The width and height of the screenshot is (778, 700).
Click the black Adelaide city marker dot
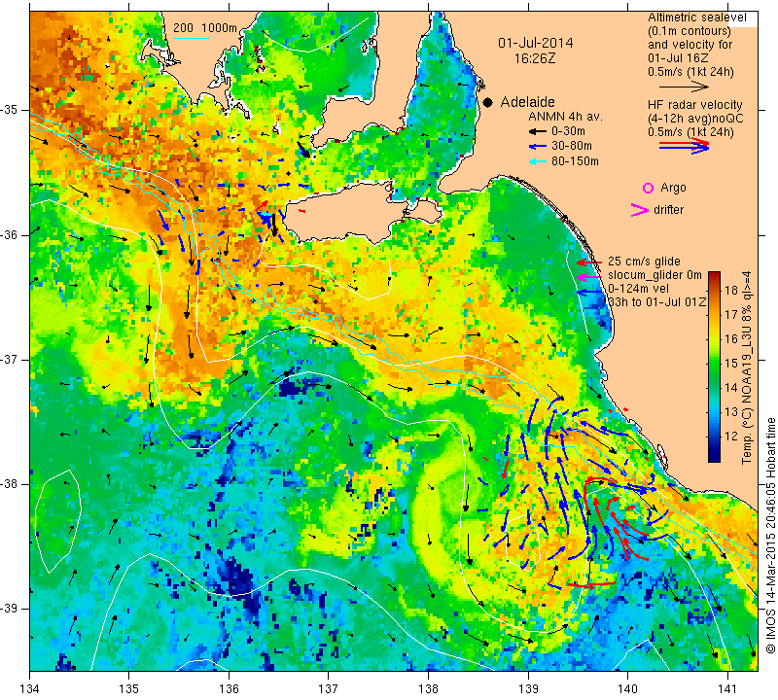(488, 102)
